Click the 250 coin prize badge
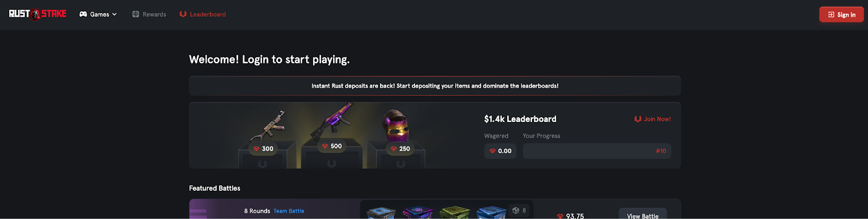The image size is (868, 219). 400,149
